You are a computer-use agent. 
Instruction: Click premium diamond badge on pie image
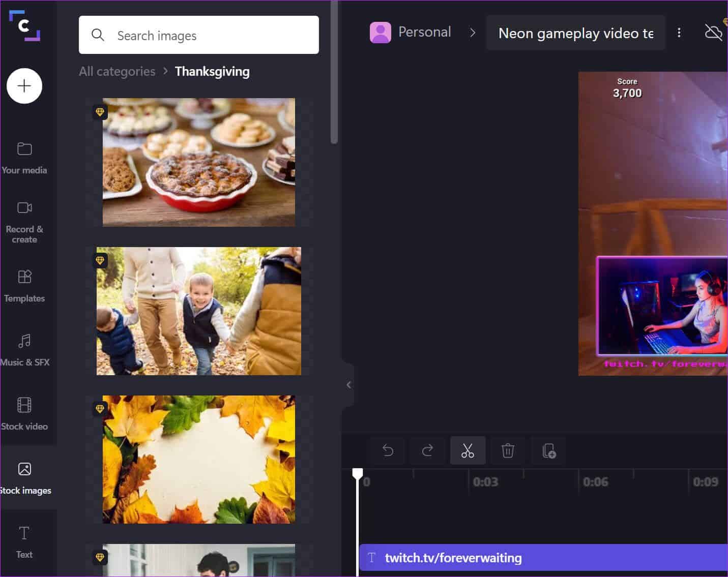[100, 112]
